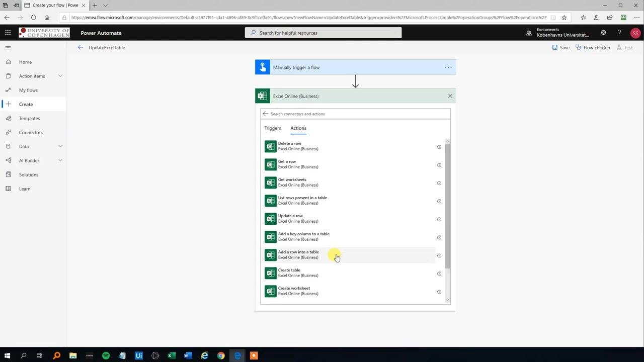Show the info icon for Add a row into a table

(x=439, y=256)
